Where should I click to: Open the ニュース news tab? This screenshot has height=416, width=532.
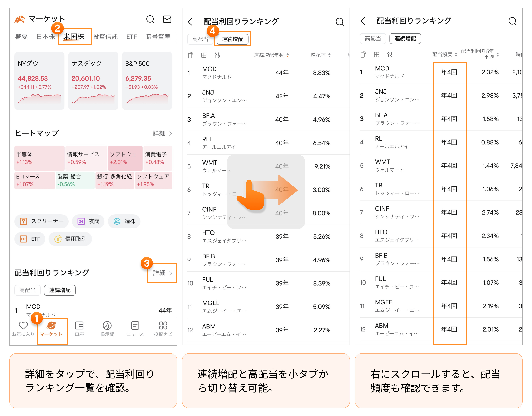tap(135, 329)
